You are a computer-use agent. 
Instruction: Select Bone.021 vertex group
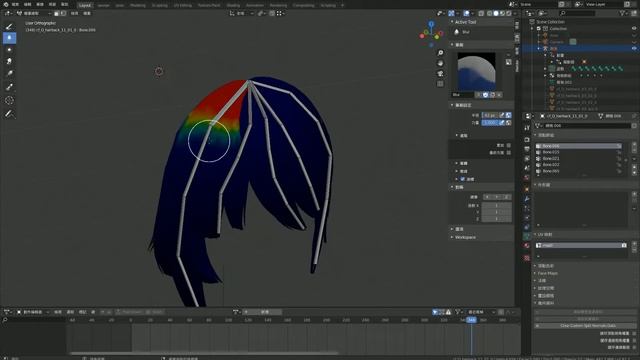pos(578,158)
